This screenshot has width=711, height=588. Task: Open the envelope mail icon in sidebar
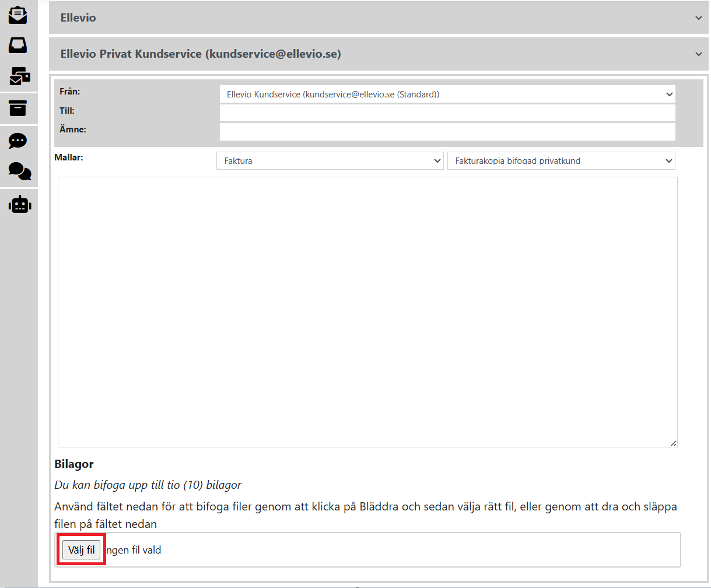click(x=18, y=15)
